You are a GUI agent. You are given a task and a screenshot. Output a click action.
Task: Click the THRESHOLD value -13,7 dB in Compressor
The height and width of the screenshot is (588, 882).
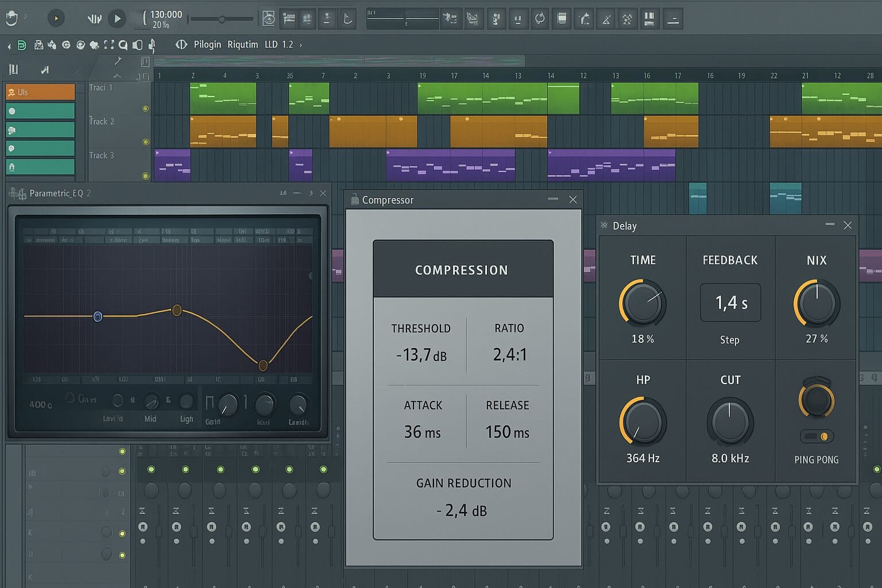click(x=421, y=355)
